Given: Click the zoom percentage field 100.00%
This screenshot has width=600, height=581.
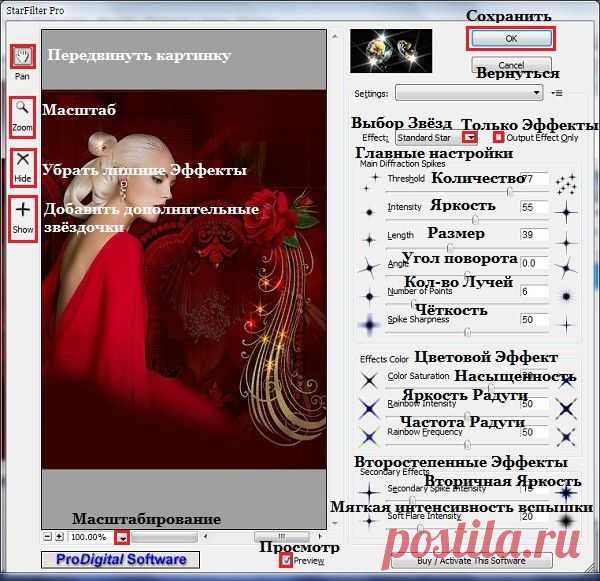Looking at the screenshot, I should (x=91, y=537).
